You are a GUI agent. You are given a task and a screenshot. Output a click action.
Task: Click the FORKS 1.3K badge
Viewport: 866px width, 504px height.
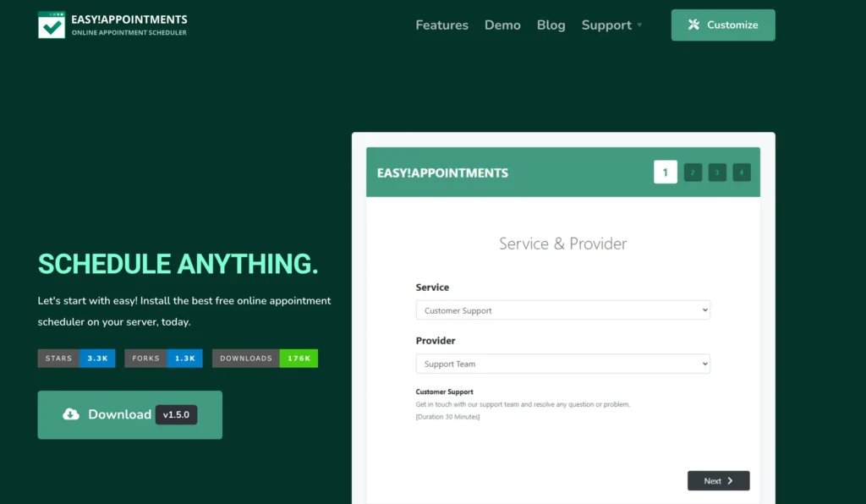pos(162,358)
